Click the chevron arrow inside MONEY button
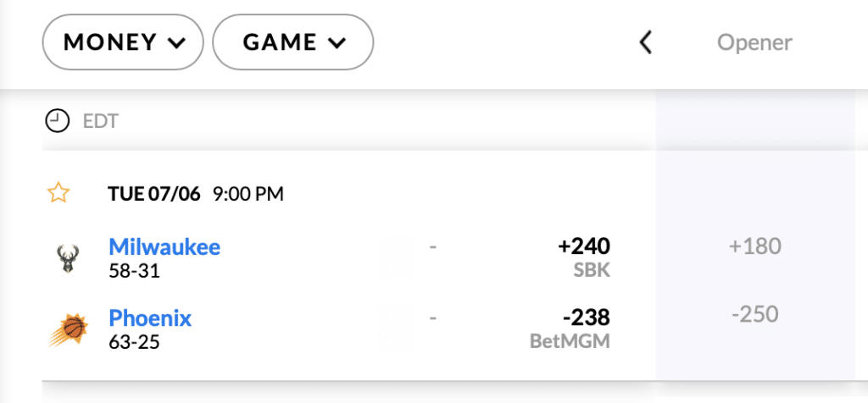868x403 pixels. [x=176, y=43]
